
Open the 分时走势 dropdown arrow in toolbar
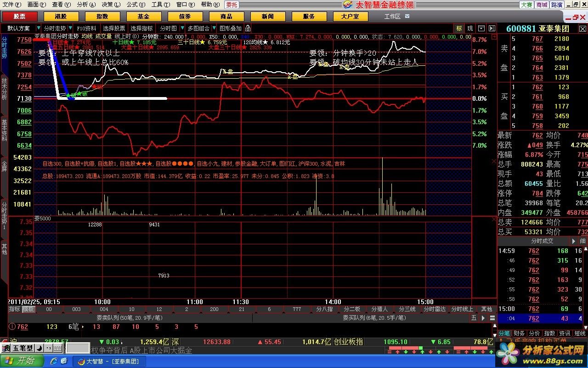point(70,29)
